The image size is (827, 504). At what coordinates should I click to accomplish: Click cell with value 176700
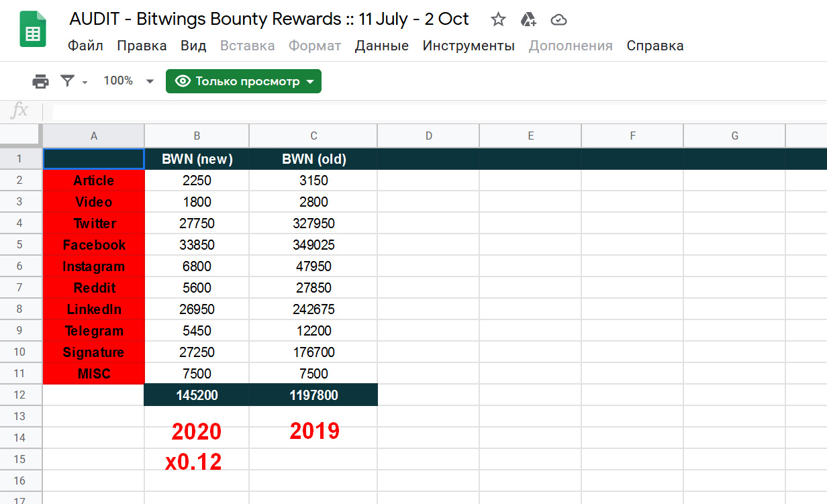click(313, 352)
